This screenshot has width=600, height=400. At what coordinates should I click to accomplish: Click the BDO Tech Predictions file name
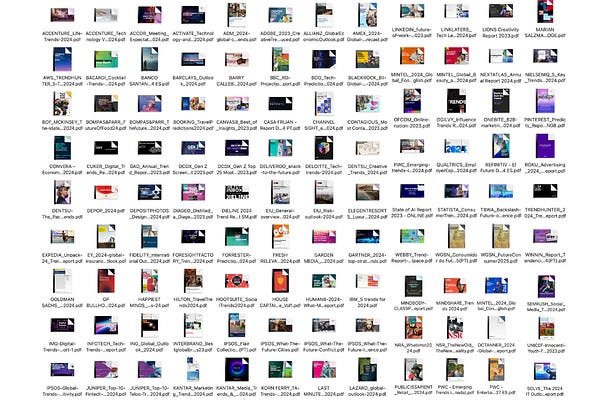[x=324, y=81]
